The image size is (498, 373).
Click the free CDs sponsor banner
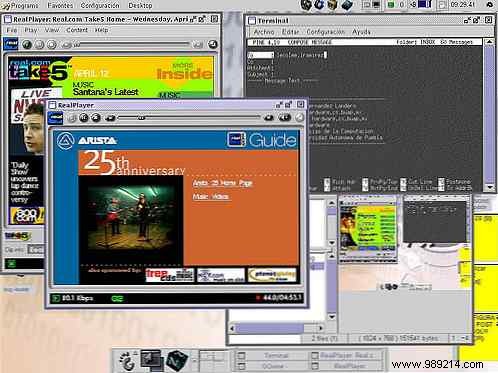click(x=170, y=275)
